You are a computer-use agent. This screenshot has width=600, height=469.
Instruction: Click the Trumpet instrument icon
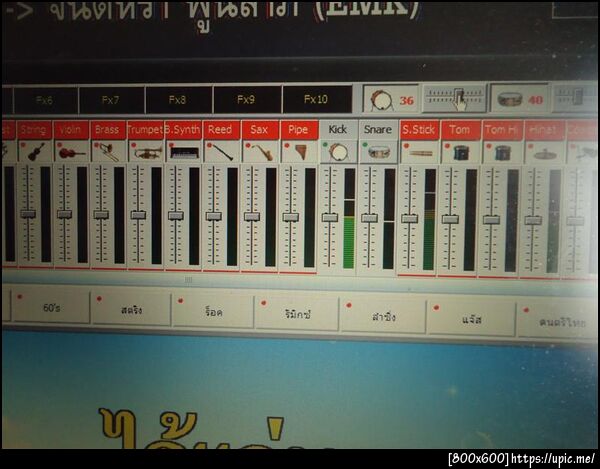click(x=145, y=153)
